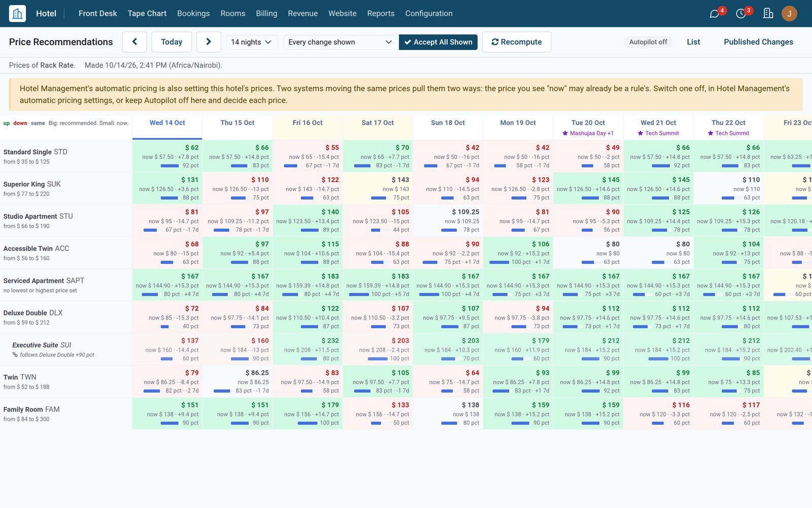
Task: Click Studio Apartment Tue 20 $ 90 cell
Action: 588,220
